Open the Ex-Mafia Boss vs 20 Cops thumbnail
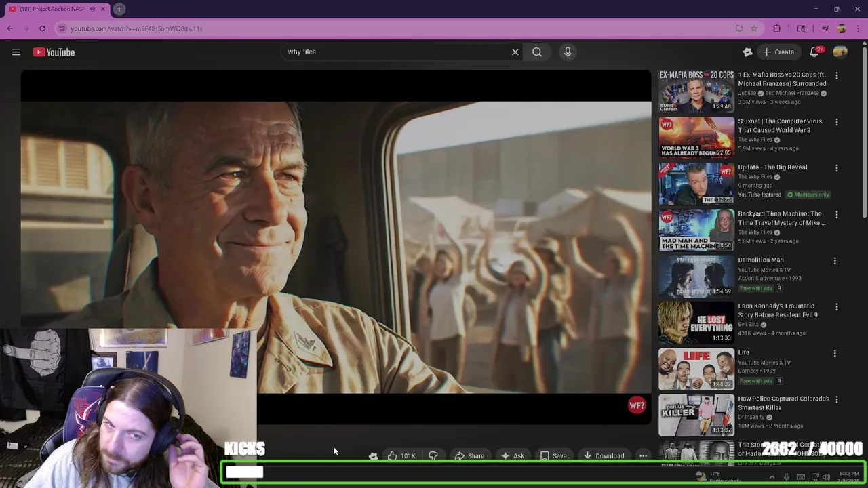The width and height of the screenshot is (868, 488). (x=696, y=91)
